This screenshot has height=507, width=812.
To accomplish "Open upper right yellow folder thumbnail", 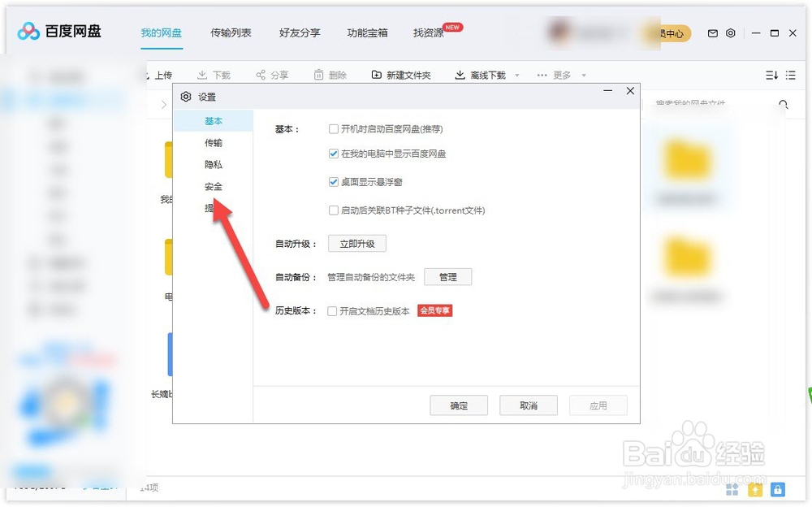I will (x=687, y=160).
